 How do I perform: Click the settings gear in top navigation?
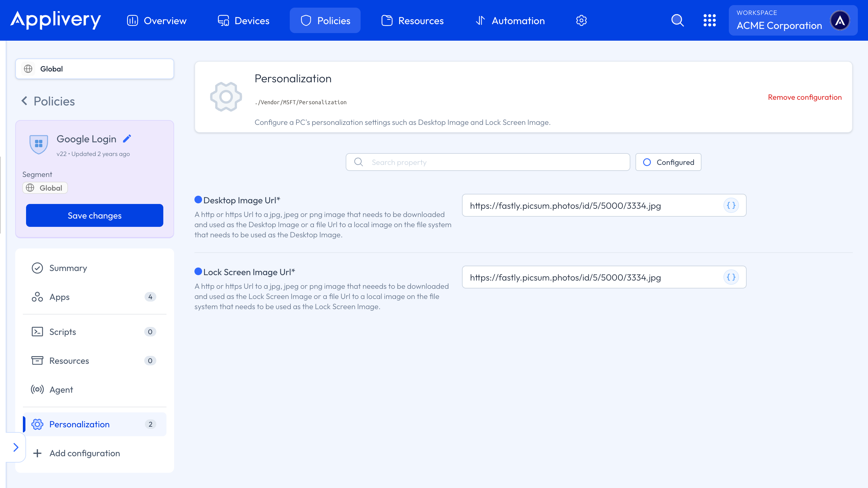click(581, 20)
